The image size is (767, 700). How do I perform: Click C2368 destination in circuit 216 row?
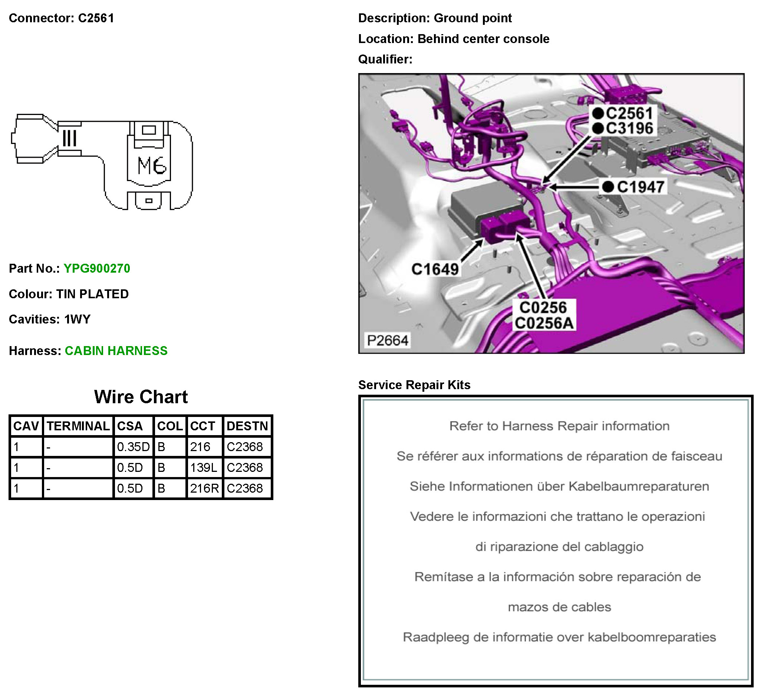click(x=245, y=447)
